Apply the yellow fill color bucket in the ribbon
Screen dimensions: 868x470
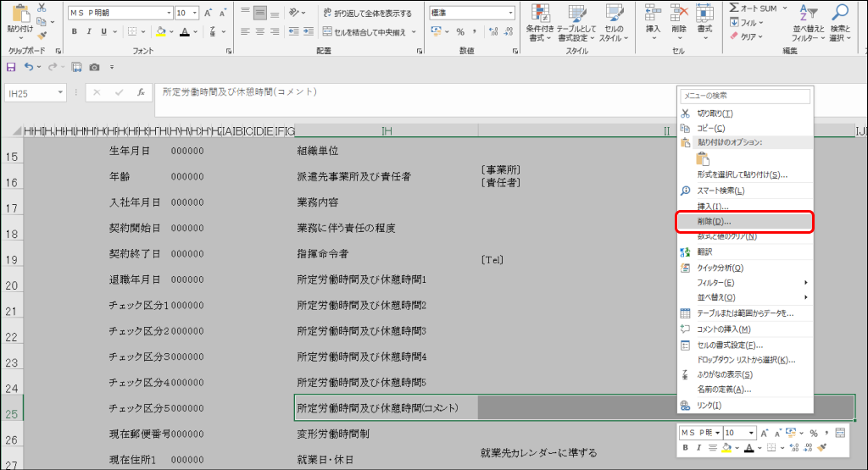coord(161,32)
